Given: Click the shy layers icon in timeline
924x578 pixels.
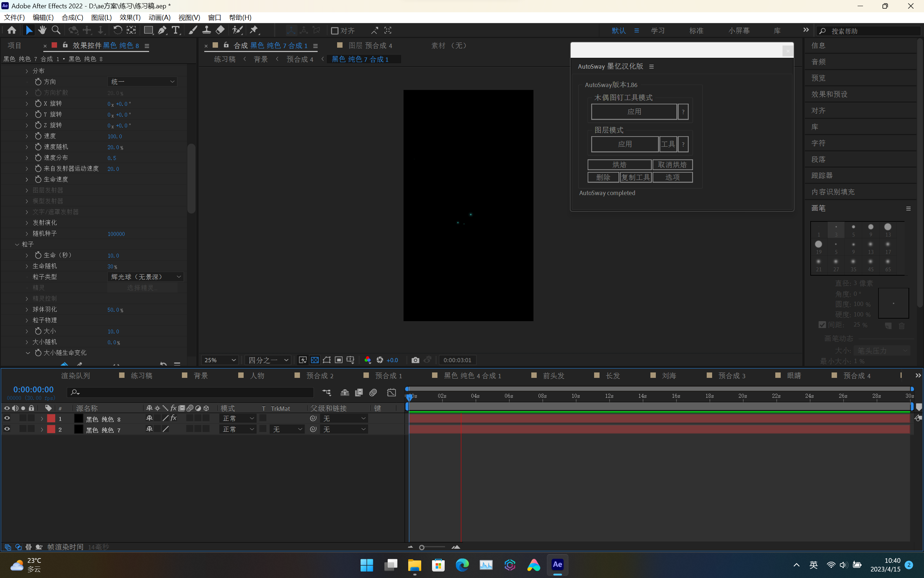Looking at the screenshot, I should [x=345, y=393].
